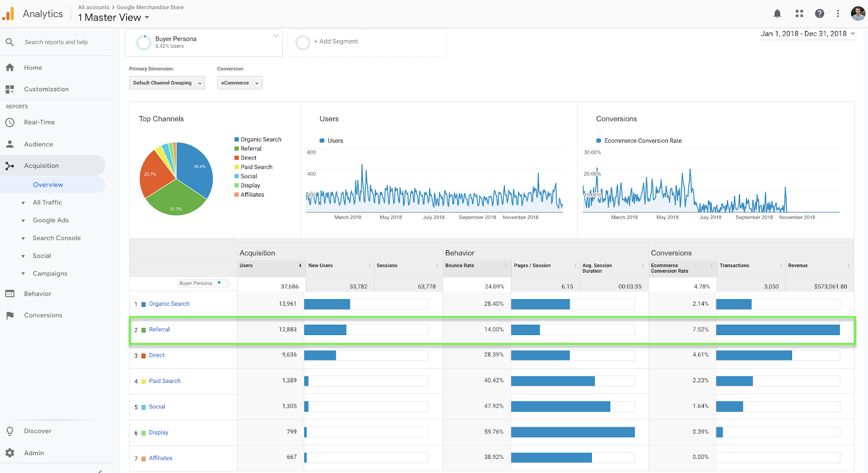868x473 pixels.
Task: Click the Referral legend color square
Action: tap(237, 149)
